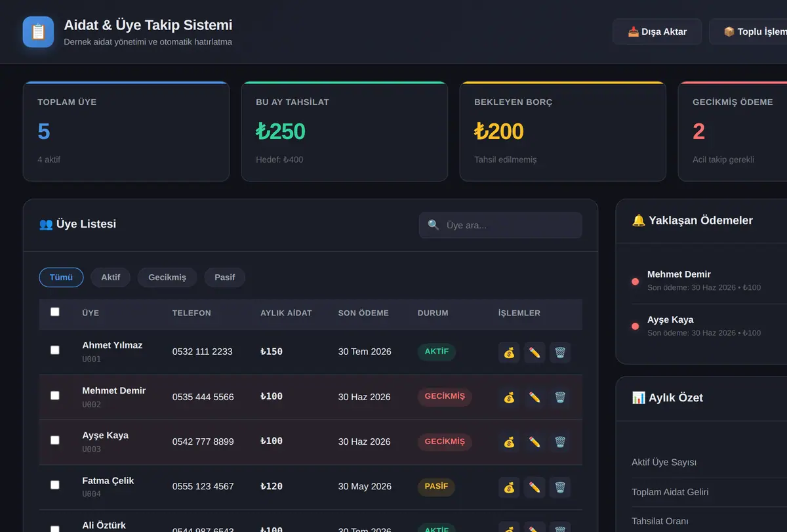Delete member Ayşe Kaya

560,442
